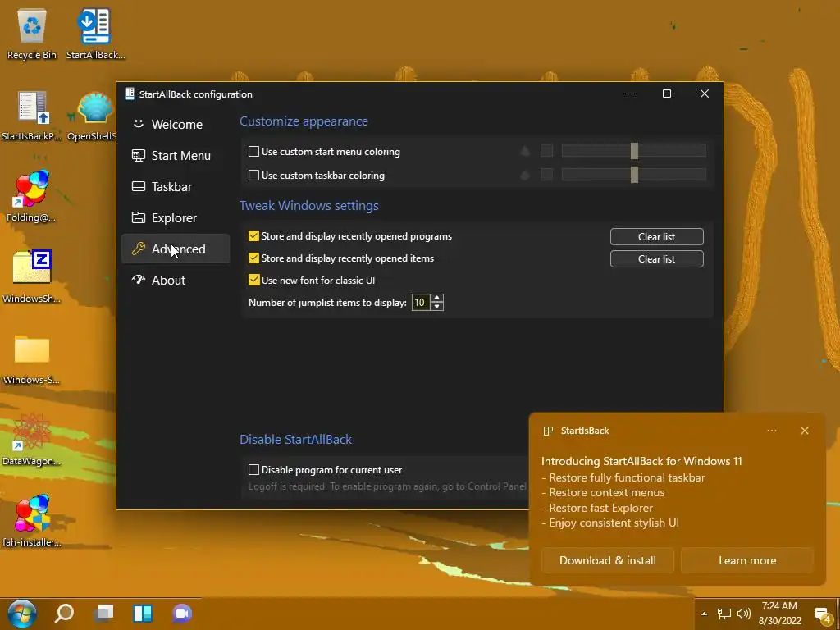Clear the recently opened programs list

click(x=657, y=237)
